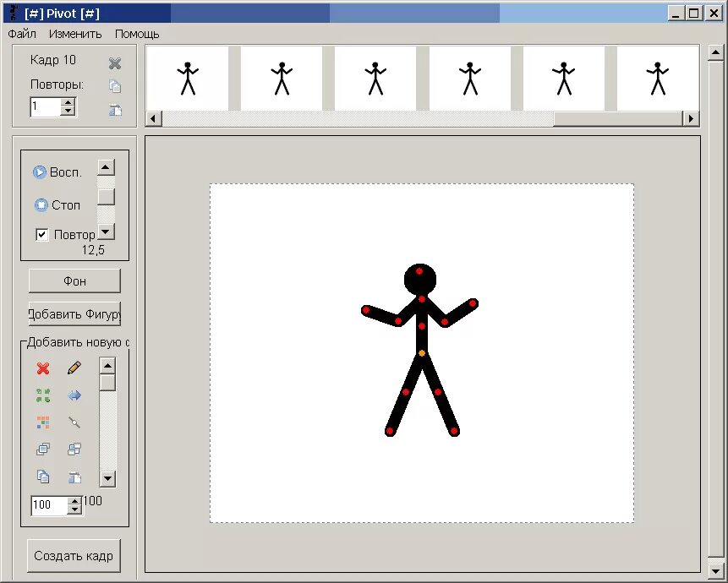This screenshot has width=728, height=583.
Task: Click red handle on left foot
Action: point(390,432)
